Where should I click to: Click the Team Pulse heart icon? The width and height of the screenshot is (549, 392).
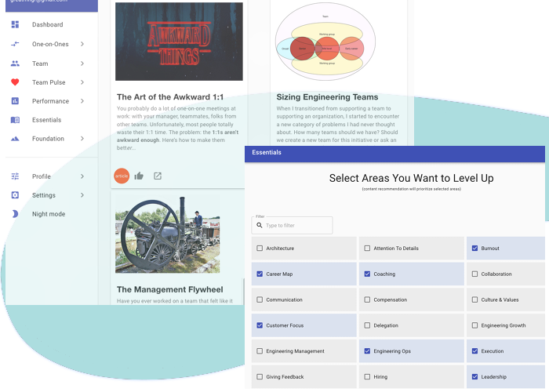click(x=15, y=82)
